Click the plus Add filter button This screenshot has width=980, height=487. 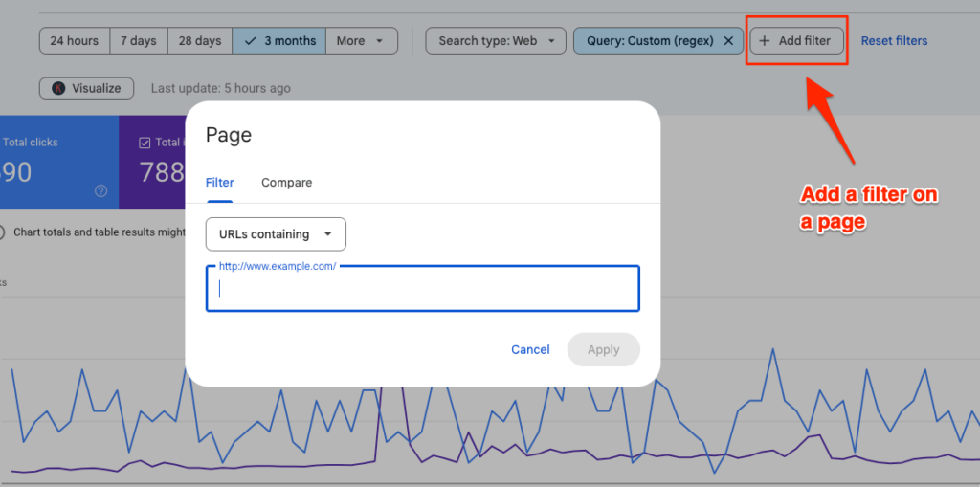pyautogui.click(x=796, y=41)
